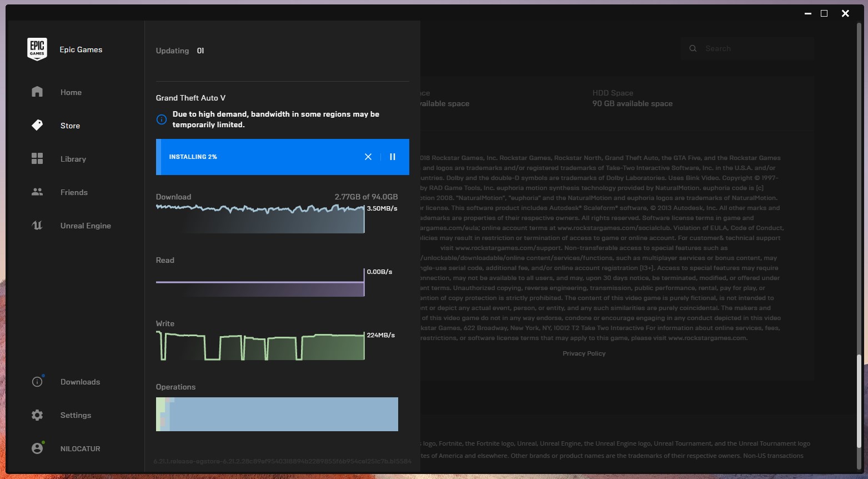The width and height of the screenshot is (868, 479).
Task: Pause the Grand Theft Auto V install
Action: 393,157
